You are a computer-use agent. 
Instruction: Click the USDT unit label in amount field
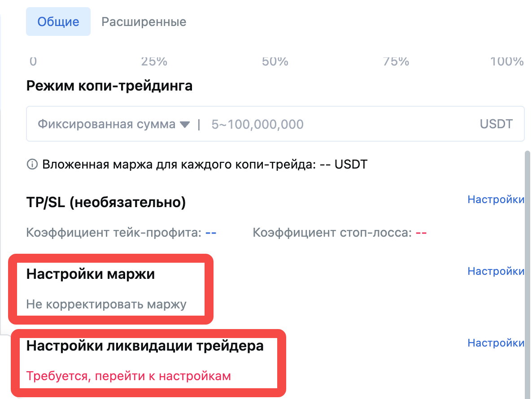(x=496, y=124)
